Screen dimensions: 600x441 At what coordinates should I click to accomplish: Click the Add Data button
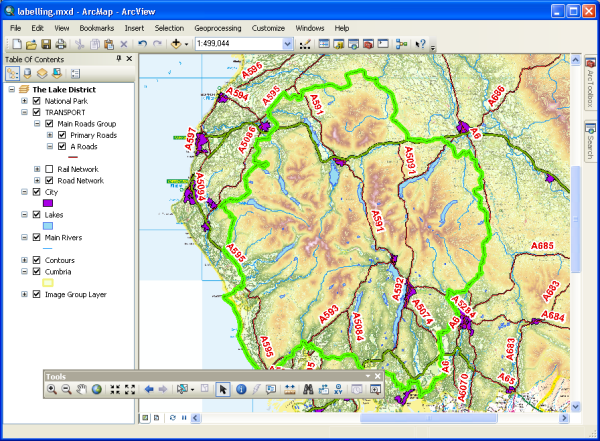[177, 44]
